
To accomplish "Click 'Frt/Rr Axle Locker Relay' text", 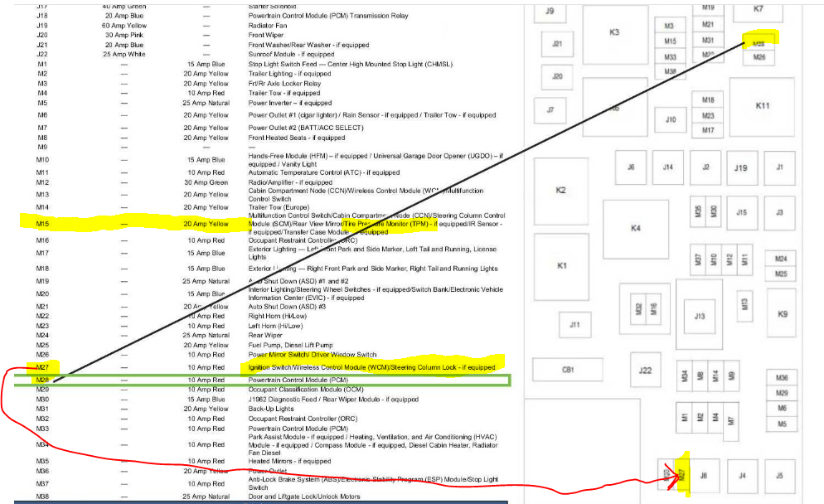I will [284, 84].
